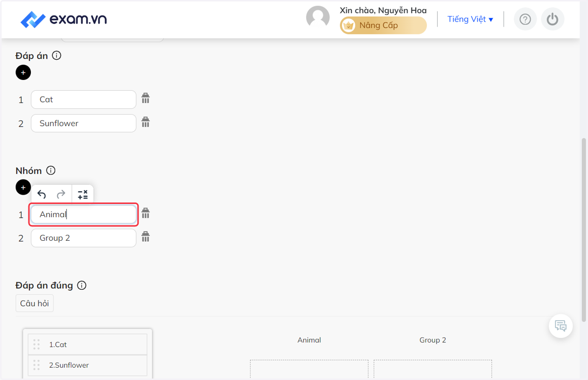This screenshot has width=588, height=380.
Task: Click the Animal drop zone box
Action: 309,369
